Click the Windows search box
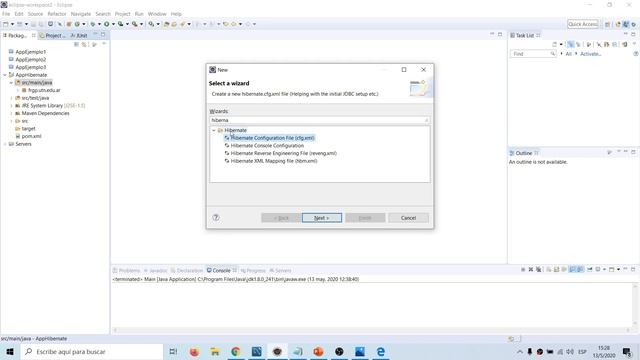 click(x=91, y=351)
